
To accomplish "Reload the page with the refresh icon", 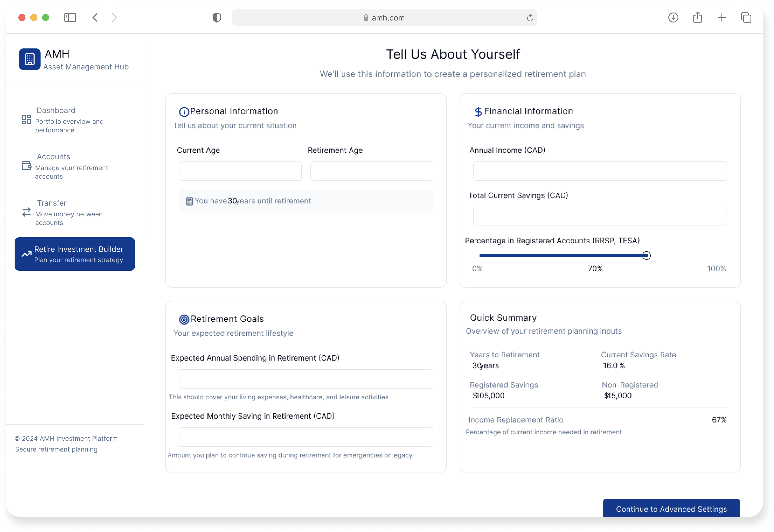I will (x=530, y=18).
